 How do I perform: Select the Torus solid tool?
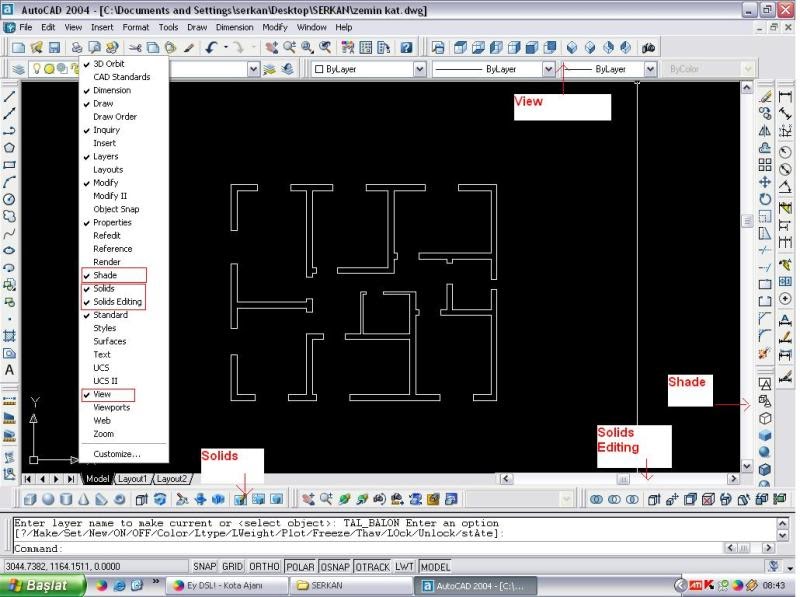pos(119,499)
